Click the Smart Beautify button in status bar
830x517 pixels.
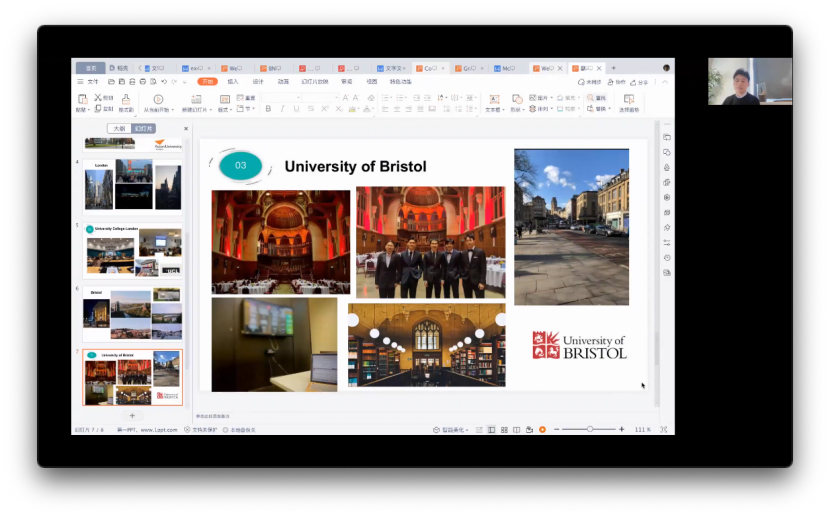click(x=450, y=430)
